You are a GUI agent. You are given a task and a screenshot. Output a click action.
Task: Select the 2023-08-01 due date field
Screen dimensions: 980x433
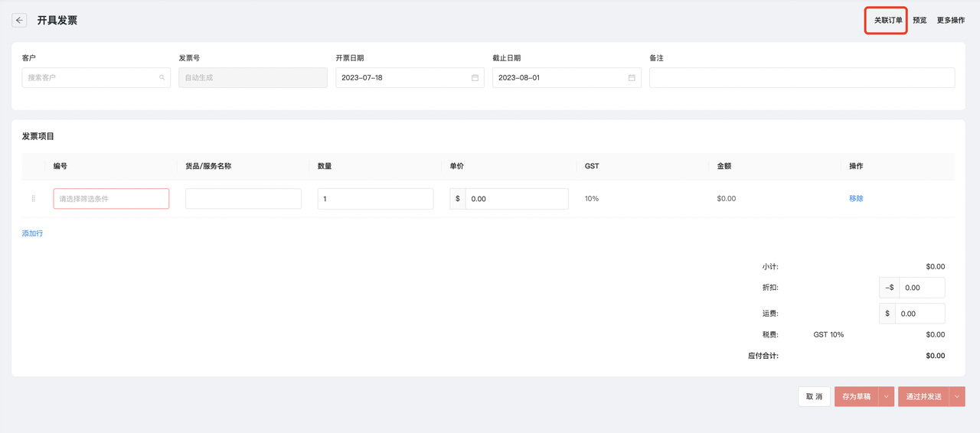[x=567, y=77]
